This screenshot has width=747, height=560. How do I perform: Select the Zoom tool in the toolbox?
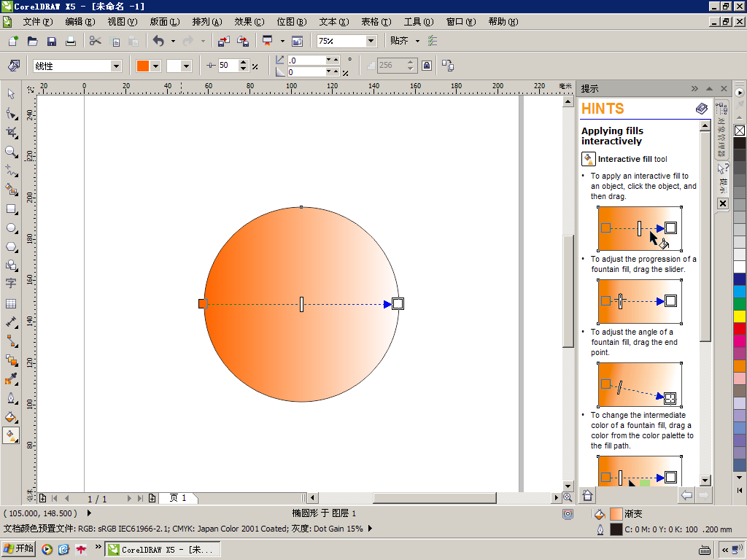(x=11, y=152)
